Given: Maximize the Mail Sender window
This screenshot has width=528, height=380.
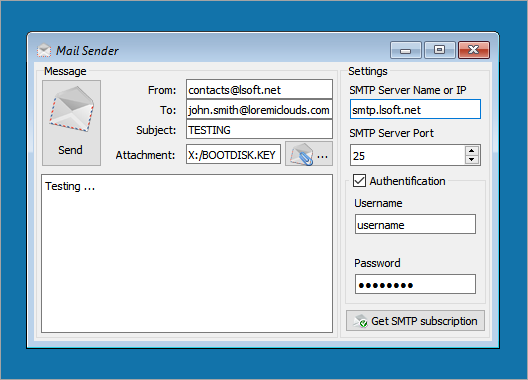Looking at the screenshot, I should [439, 50].
